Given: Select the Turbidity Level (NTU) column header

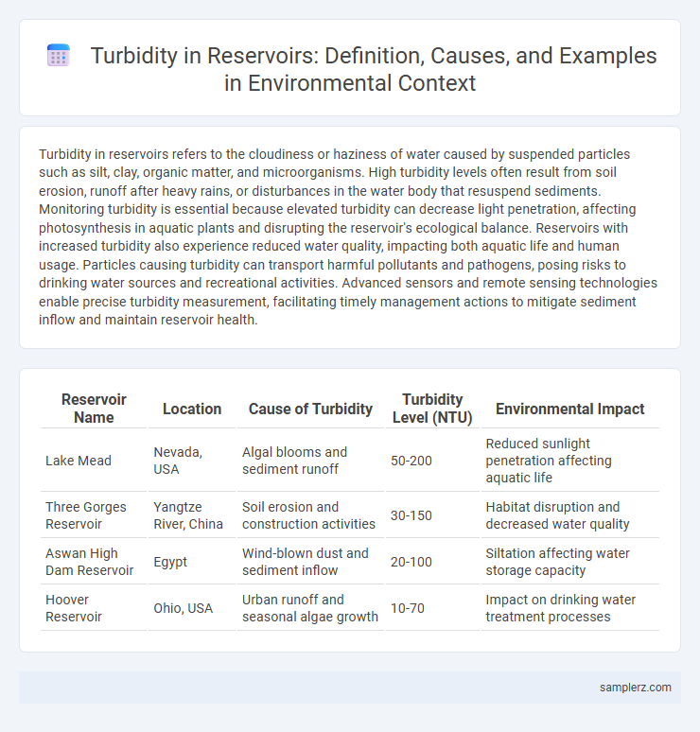Looking at the screenshot, I should click(x=432, y=409).
